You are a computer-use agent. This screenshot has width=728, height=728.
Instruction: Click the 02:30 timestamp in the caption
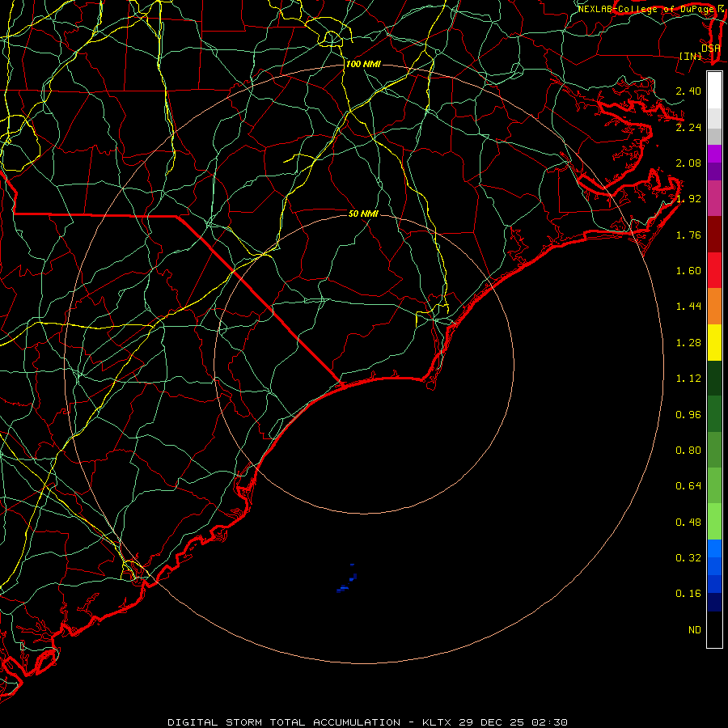click(549, 722)
